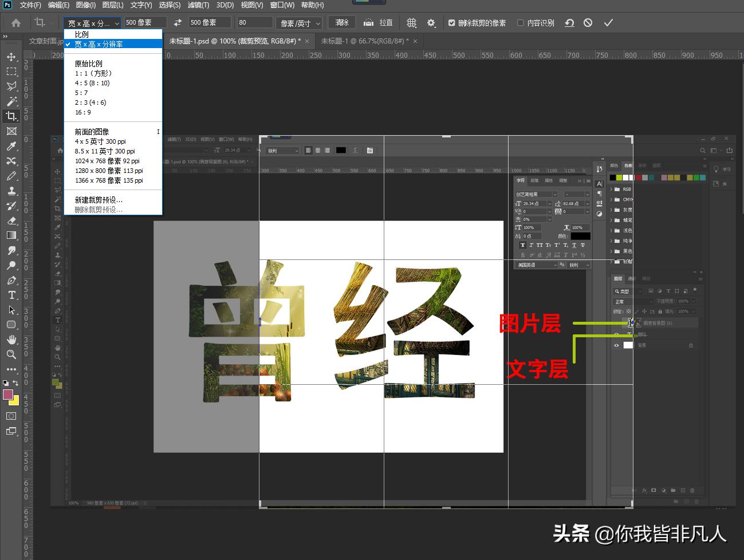Open the 滤镜 menu
Viewport: 744px width, 560px height.
(198, 5)
